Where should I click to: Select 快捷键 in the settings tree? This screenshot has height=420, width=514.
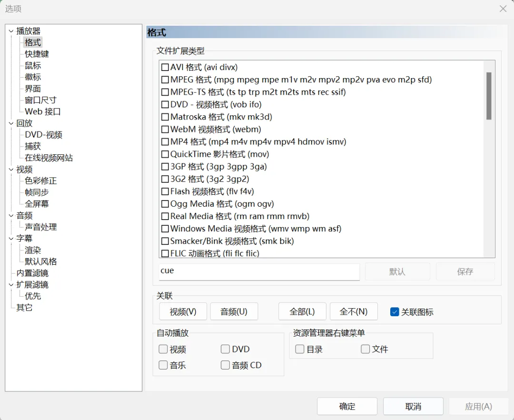[x=37, y=54]
